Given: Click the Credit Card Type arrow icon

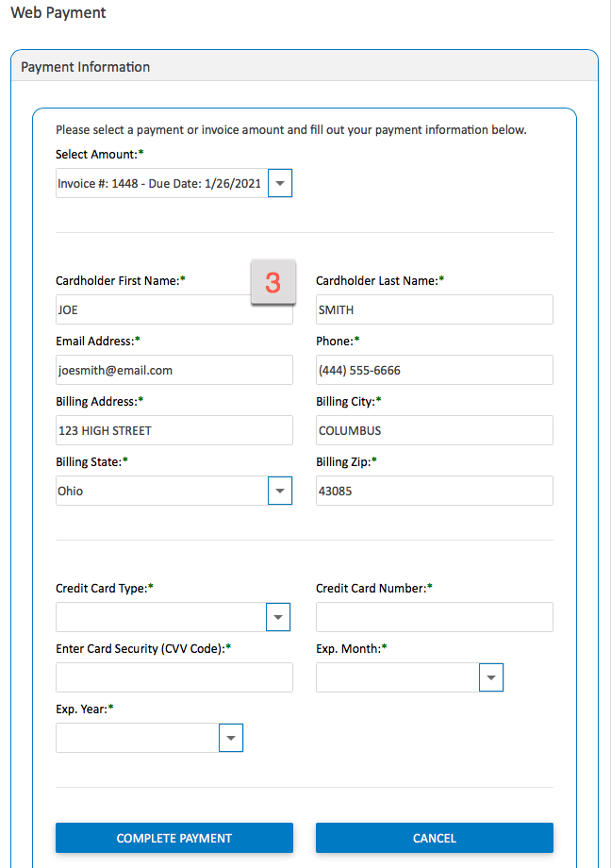Looking at the screenshot, I should click(x=278, y=617).
